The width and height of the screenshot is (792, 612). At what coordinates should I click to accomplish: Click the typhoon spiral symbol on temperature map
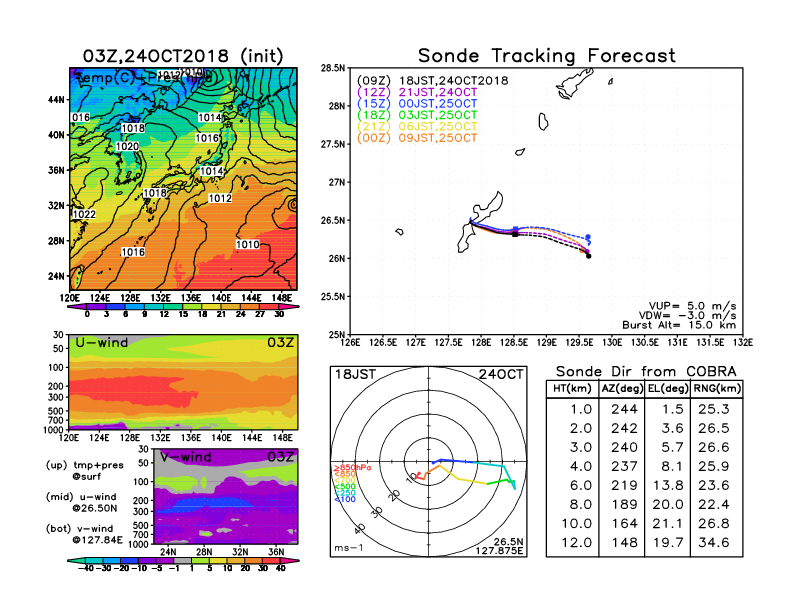[x=293, y=205]
